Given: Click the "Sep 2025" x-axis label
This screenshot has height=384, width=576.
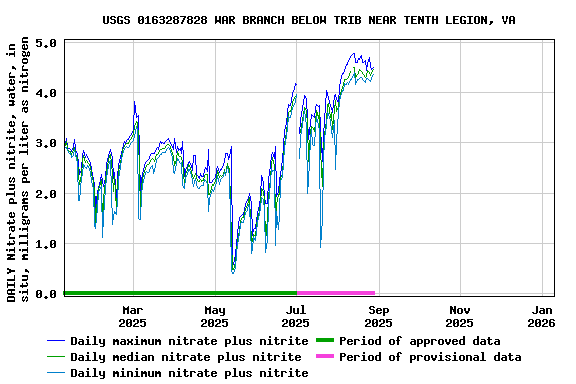Looking at the screenshot, I should coord(378,317).
